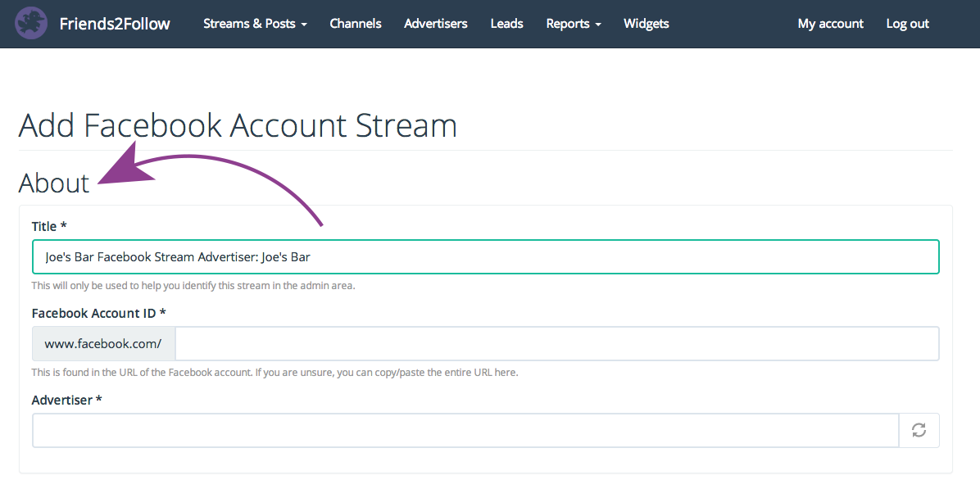Image resolution: width=980 pixels, height=489 pixels.
Task: Click help text about identifying this stream
Action: [193, 285]
